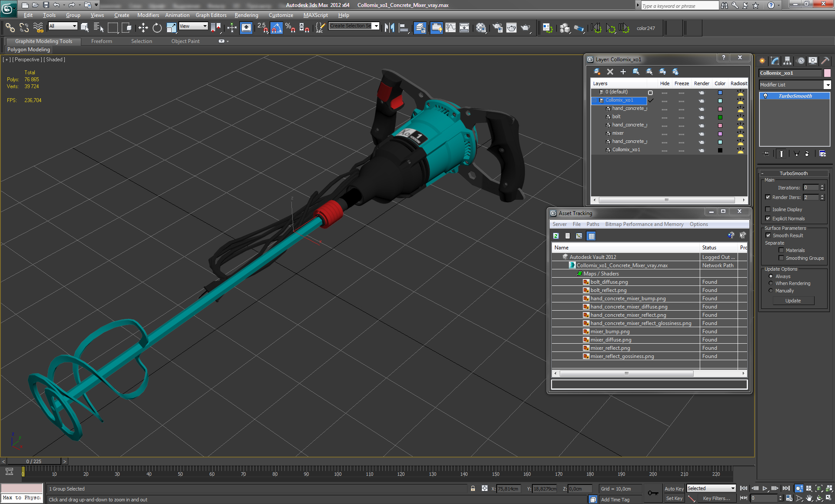Enable Isoline Display checkbox
The height and width of the screenshot is (504, 835).
point(768,209)
